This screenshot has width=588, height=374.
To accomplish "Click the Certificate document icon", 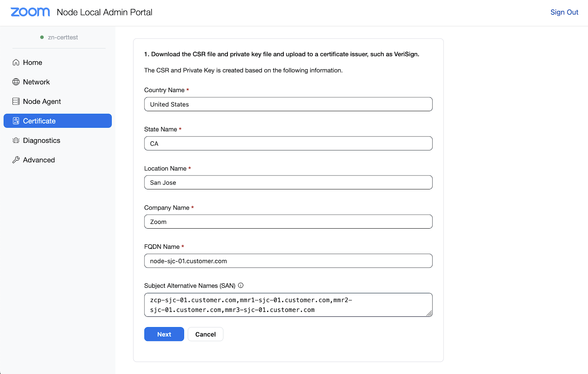I will [x=16, y=121].
